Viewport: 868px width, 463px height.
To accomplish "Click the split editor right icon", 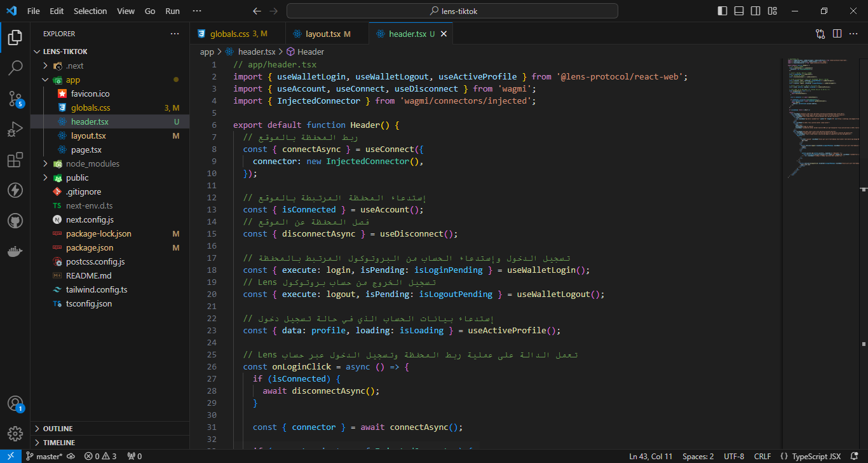I will pos(837,34).
